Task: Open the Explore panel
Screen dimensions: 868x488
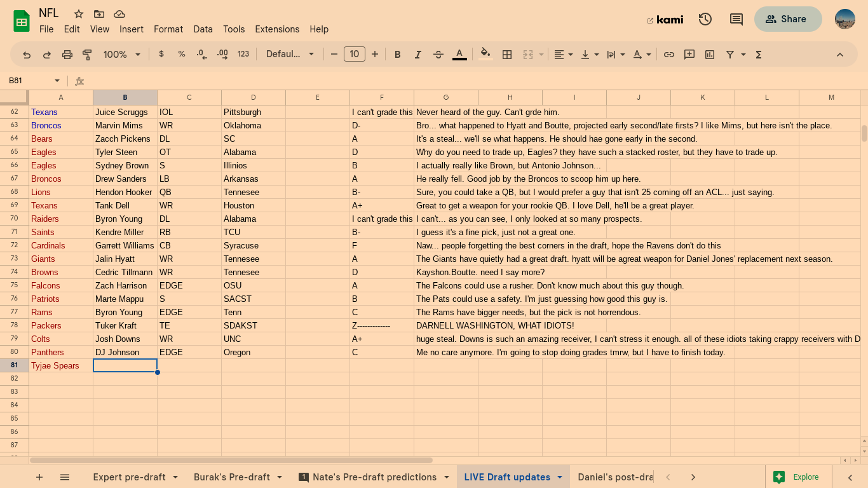Action: (796, 477)
